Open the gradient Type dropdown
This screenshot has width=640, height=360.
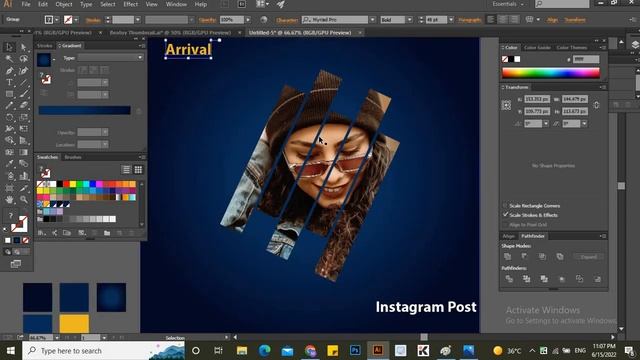pos(110,58)
